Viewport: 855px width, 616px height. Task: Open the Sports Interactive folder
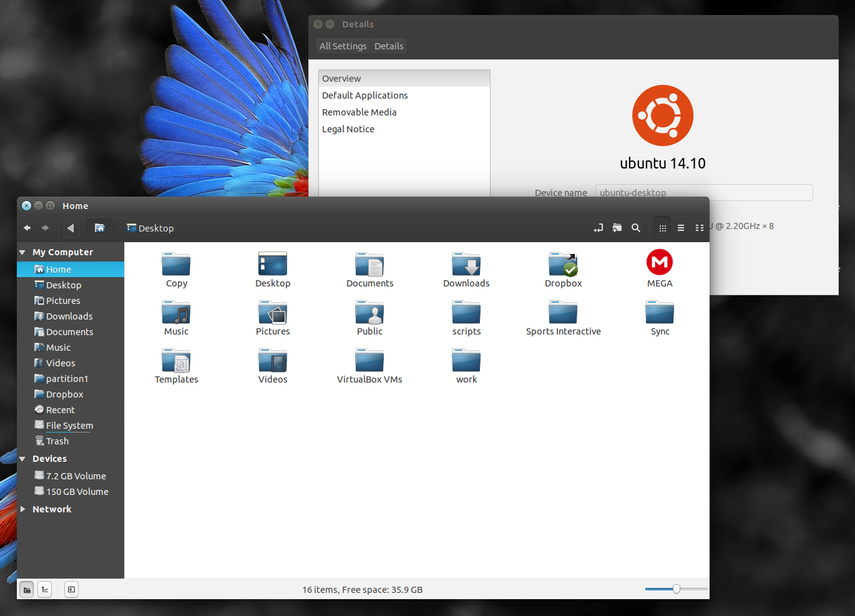coord(563,312)
